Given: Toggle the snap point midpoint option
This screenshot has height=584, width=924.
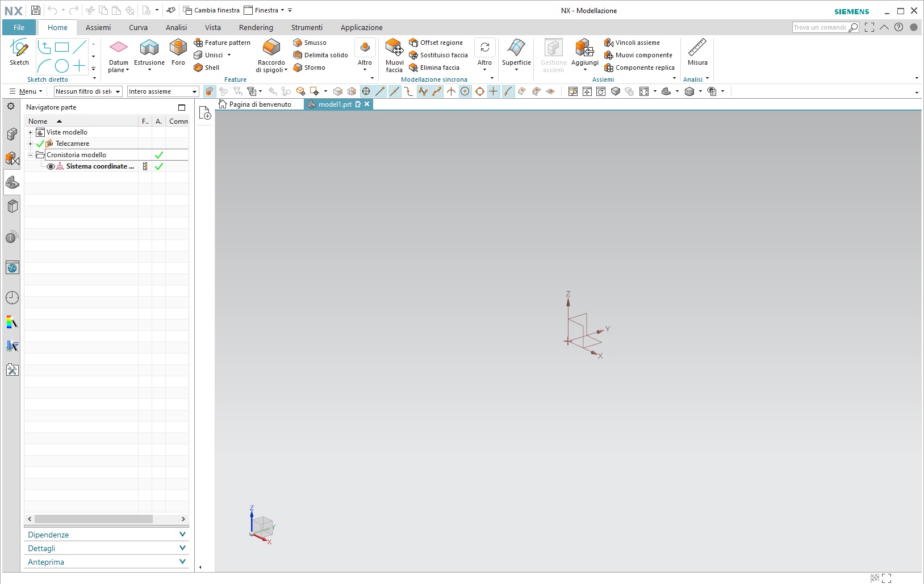Looking at the screenshot, I should pyautogui.click(x=395, y=91).
